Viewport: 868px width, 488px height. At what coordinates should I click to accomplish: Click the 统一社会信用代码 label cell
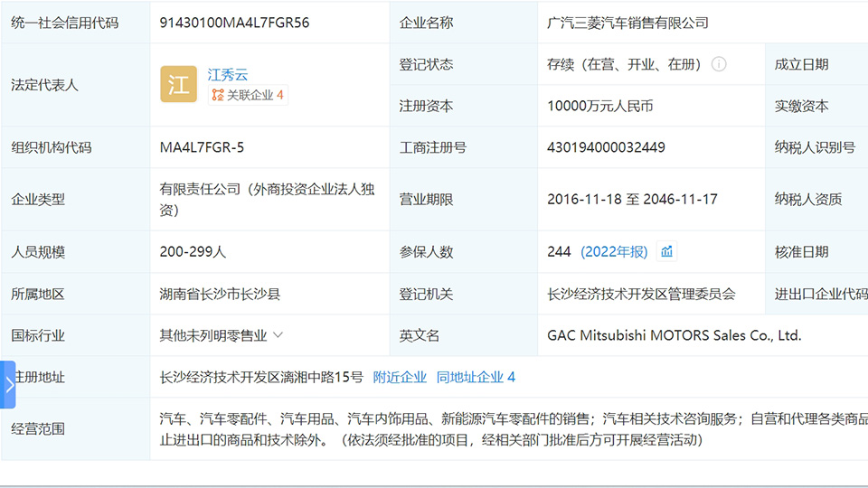[x=76, y=23]
